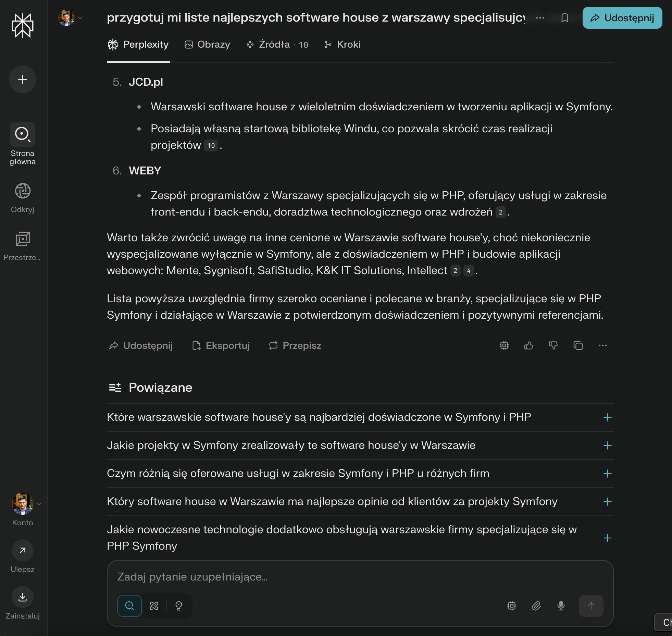The image size is (672, 636).
Task: Start voice dictation with microphone icon
Action: (561, 606)
